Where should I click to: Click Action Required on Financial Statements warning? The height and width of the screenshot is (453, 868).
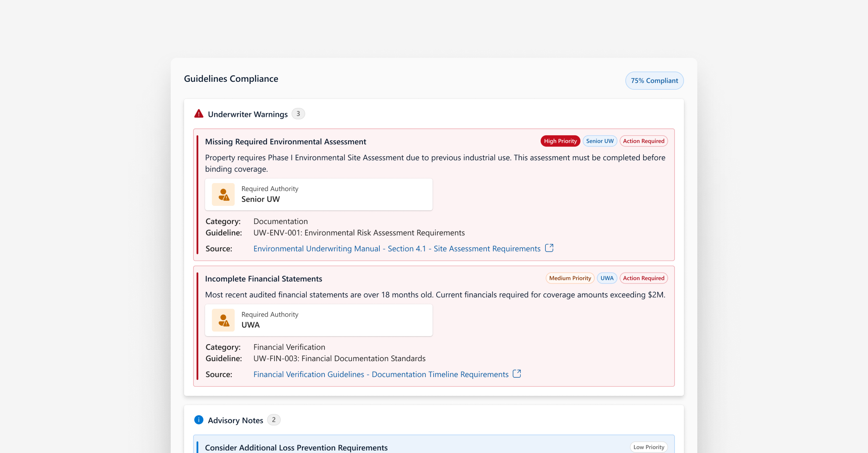[x=643, y=278]
